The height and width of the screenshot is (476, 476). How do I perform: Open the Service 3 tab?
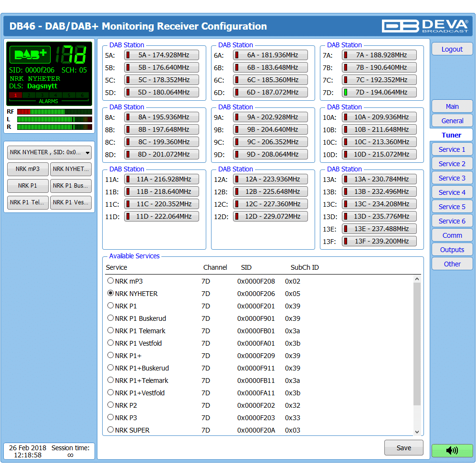(x=452, y=178)
